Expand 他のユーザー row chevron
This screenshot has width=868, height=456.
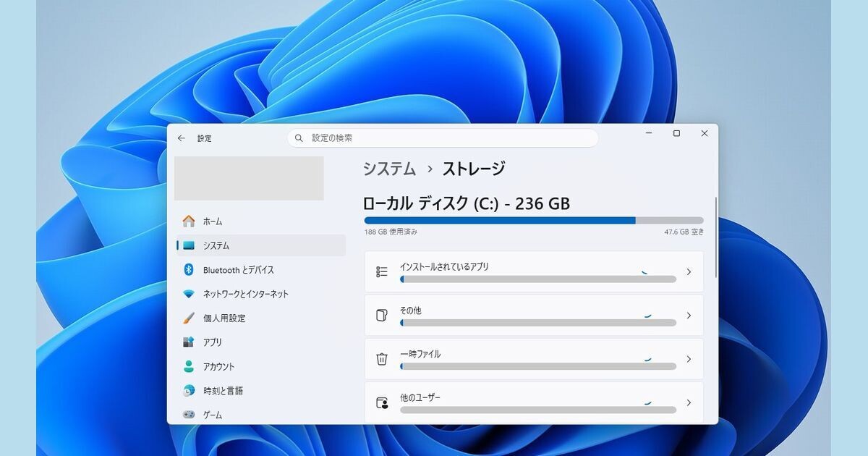[689, 403]
